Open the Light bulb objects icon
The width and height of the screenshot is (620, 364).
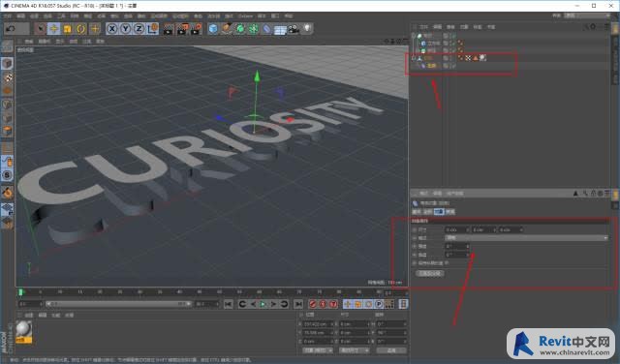[x=307, y=29]
